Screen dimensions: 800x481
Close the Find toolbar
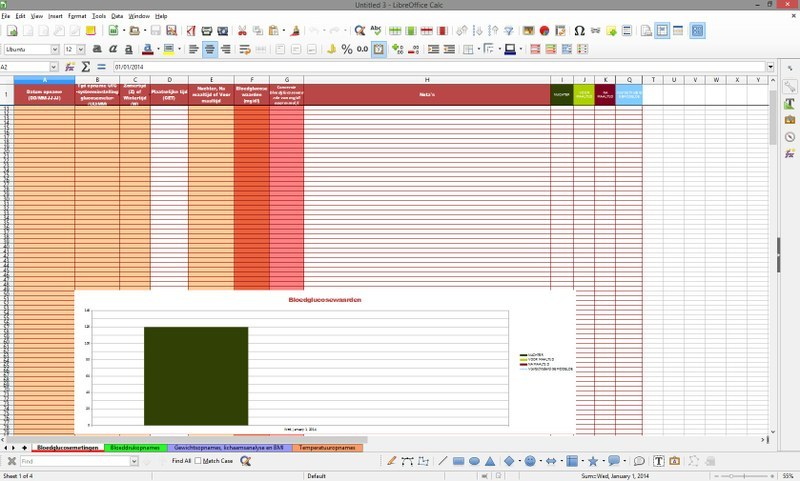12,461
